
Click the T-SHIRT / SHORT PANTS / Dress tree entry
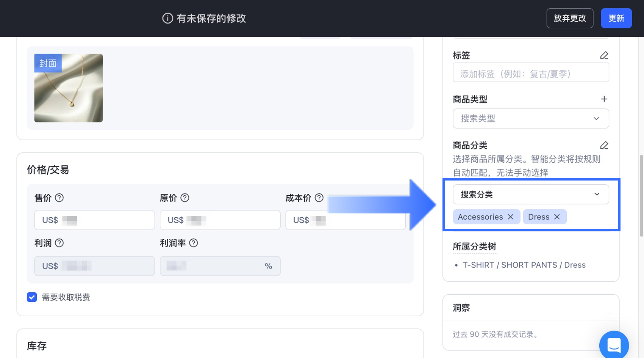524,265
